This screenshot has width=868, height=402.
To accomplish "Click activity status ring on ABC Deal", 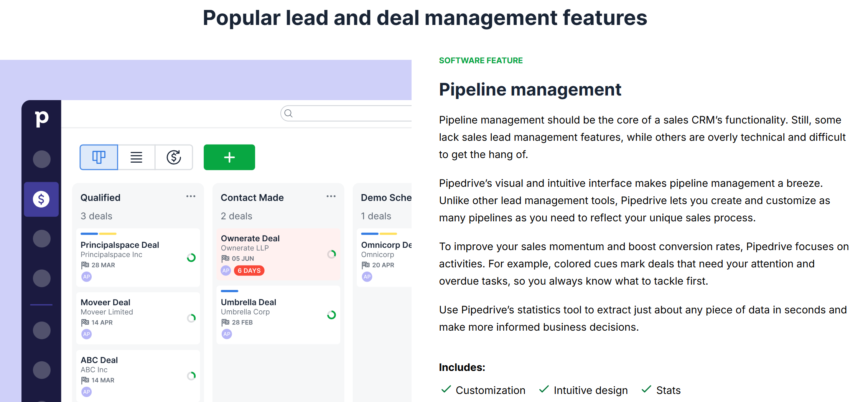I will (x=191, y=376).
